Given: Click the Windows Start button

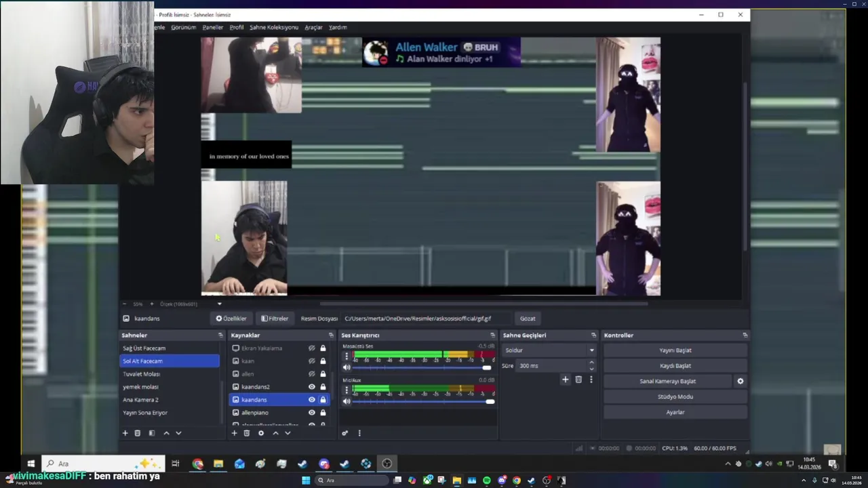Looking at the screenshot, I should 31,464.
